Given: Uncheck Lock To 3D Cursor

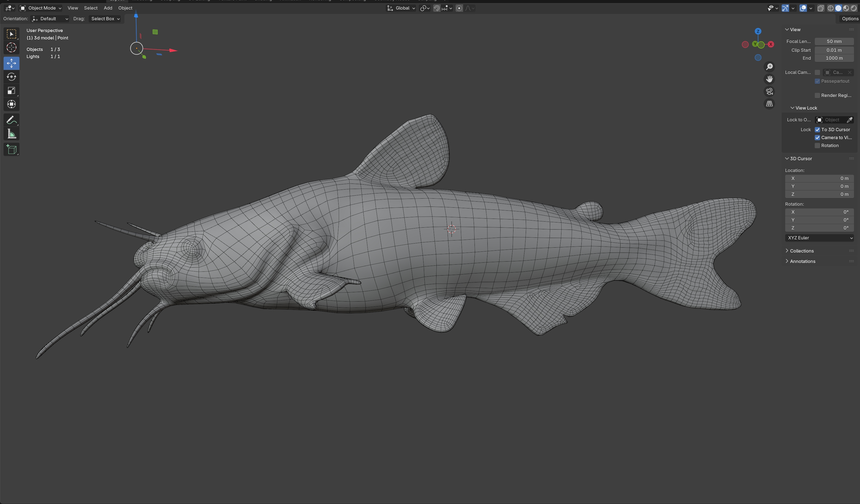Looking at the screenshot, I should pos(817,130).
